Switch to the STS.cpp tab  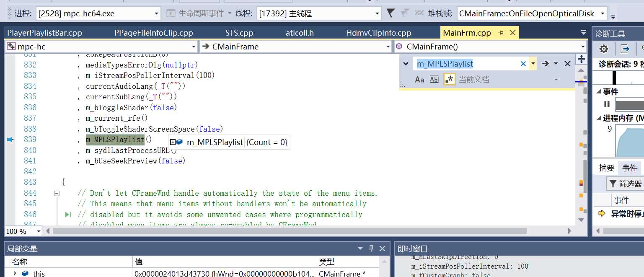click(x=239, y=32)
